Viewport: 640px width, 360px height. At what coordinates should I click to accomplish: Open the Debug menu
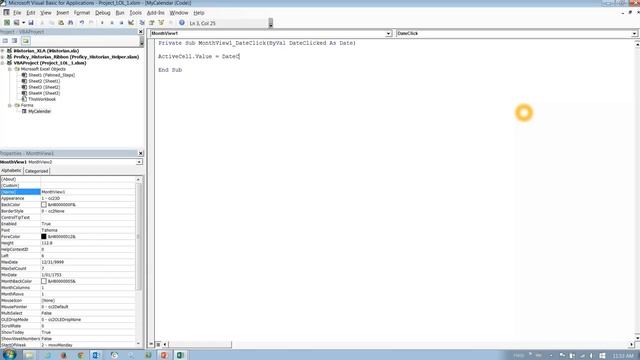pyautogui.click(x=103, y=13)
